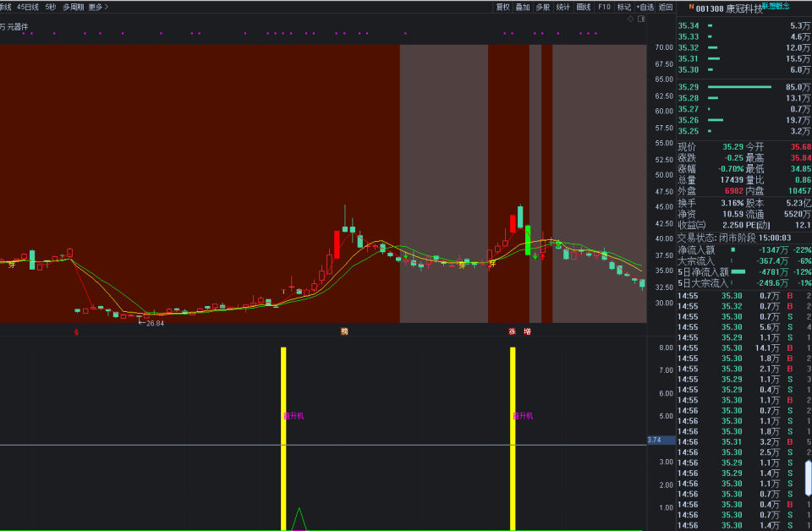Viewport: 812px width, 531px height.
Task: Click the 标记 mark button
Action: (624, 7)
